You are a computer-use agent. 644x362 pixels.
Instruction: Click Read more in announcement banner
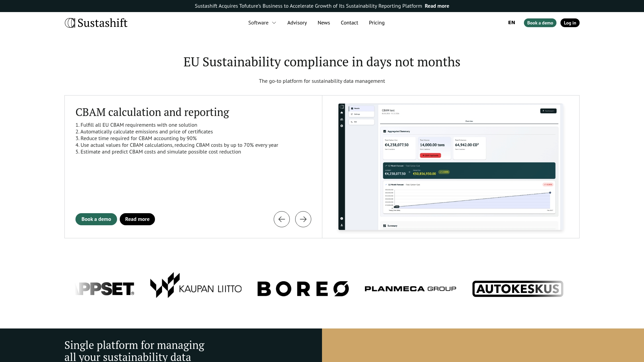(x=437, y=6)
